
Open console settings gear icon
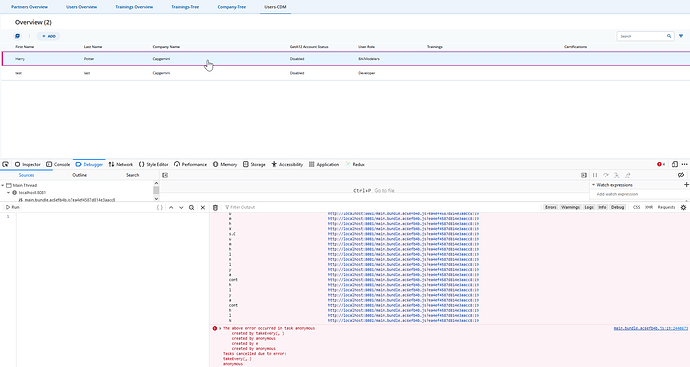pyautogui.click(x=683, y=207)
